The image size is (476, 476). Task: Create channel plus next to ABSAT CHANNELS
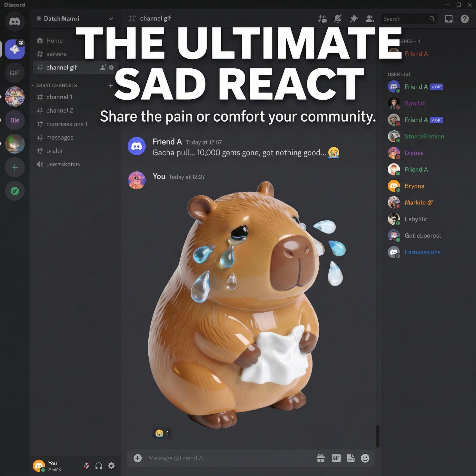click(111, 85)
